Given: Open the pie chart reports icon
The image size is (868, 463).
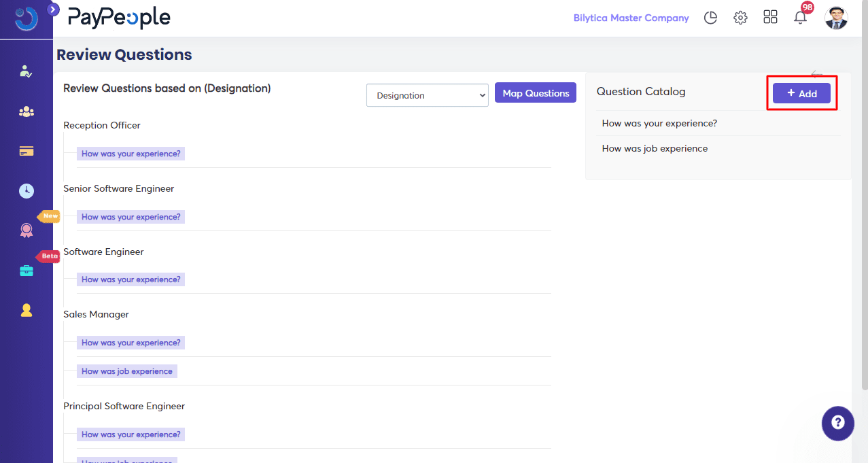Looking at the screenshot, I should [710, 18].
